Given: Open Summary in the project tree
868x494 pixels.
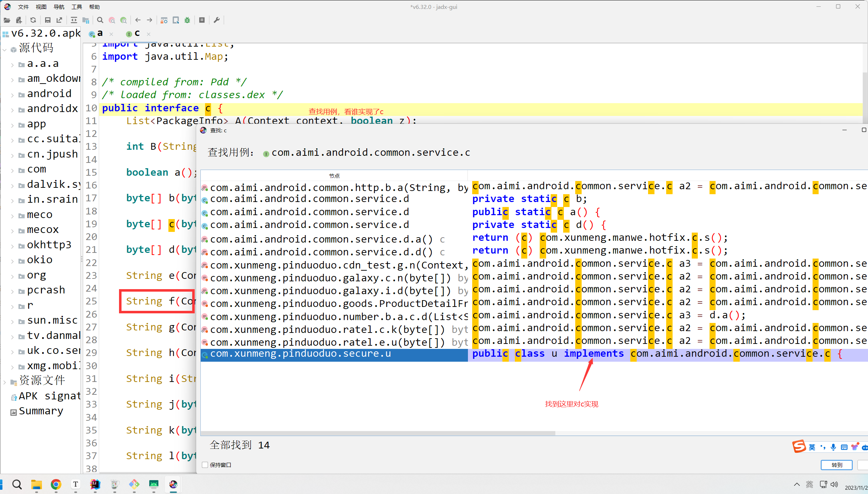Looking at the screenshot, I should point(41,411).
